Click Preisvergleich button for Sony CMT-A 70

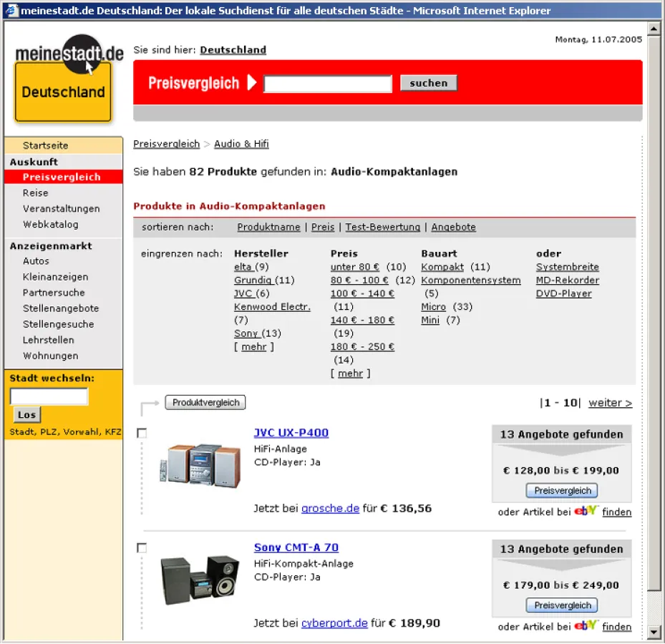pyautogui.click(x=562, y=605)
